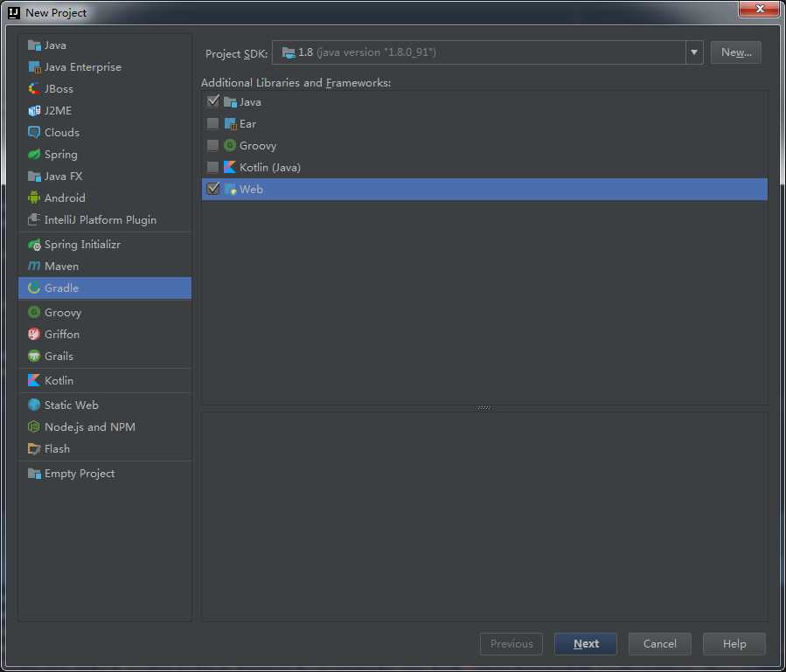Select the Android robot icon

34,198
